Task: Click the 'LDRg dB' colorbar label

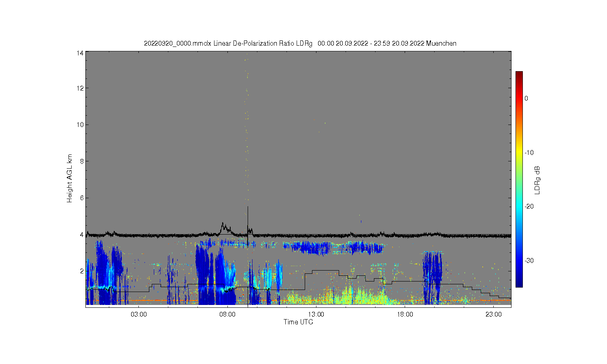Action: point(537,180)
